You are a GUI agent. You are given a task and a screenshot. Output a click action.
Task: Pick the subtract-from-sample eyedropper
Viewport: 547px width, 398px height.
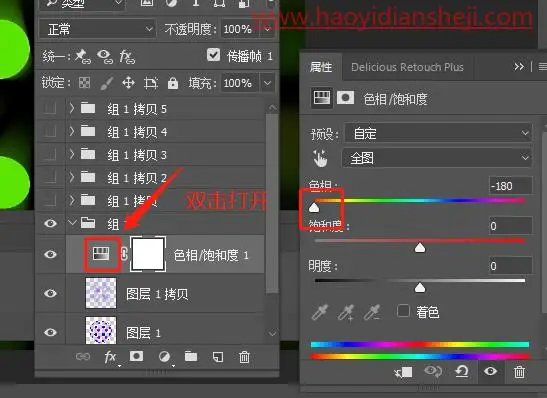372,312
